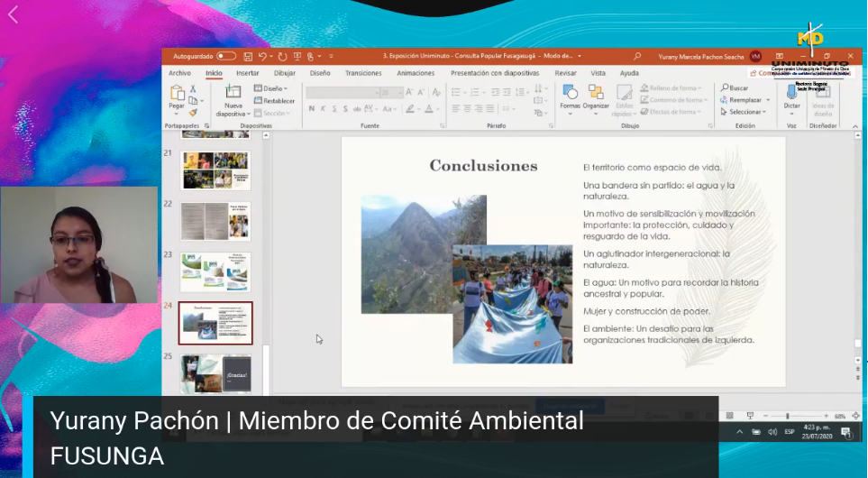Toggle underline (S) formatting
The height and width of the screenshot is (478, 868).
coord(334,109)
